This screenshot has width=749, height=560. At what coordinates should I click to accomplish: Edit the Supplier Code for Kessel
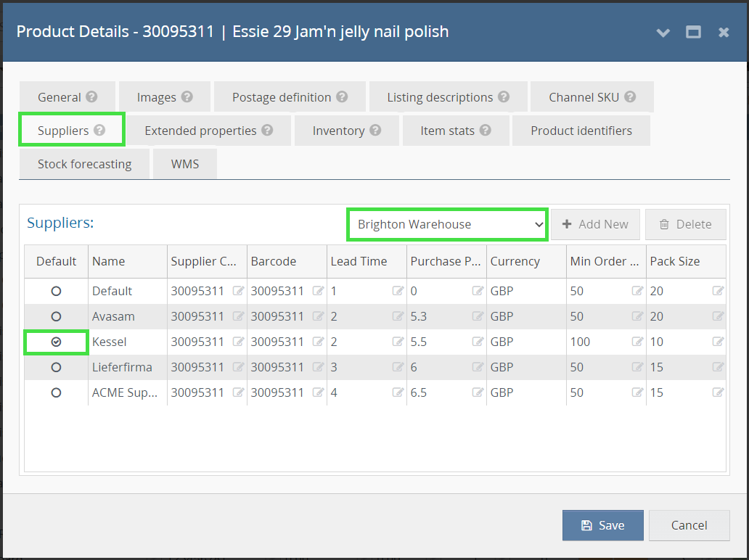[237, 342]
